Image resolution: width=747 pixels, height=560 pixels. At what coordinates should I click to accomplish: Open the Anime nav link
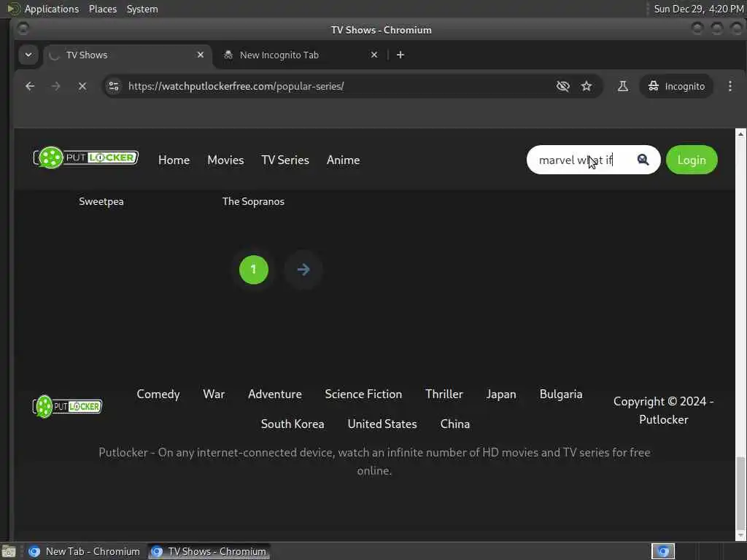[343, 160]
